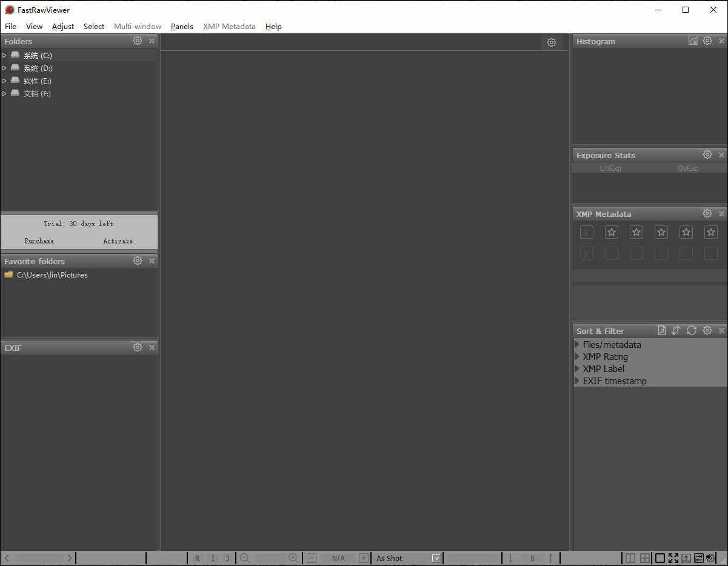Open the Sort & Filter sorting direction icon
The width and height of the screenshot is (728, 566).
click(x=676, y=330)
